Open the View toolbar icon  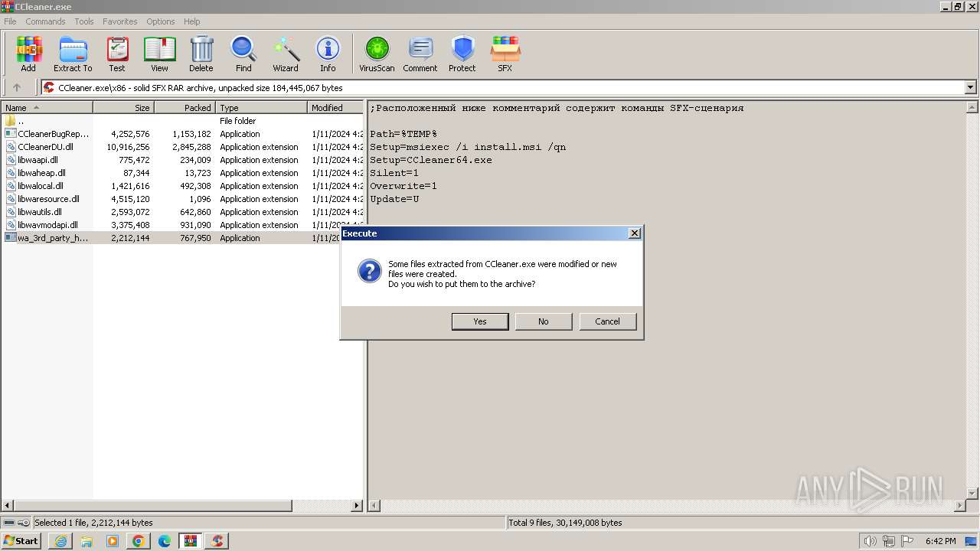(x=159, y=54)
